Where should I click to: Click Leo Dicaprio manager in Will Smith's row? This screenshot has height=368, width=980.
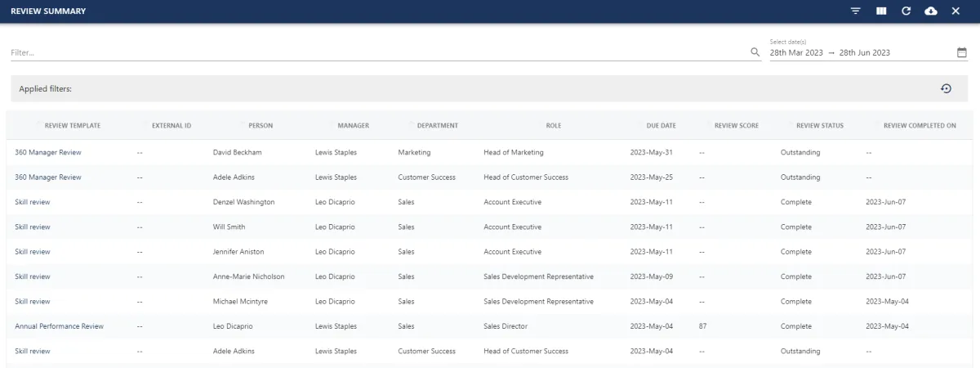[x=335, y=227]
